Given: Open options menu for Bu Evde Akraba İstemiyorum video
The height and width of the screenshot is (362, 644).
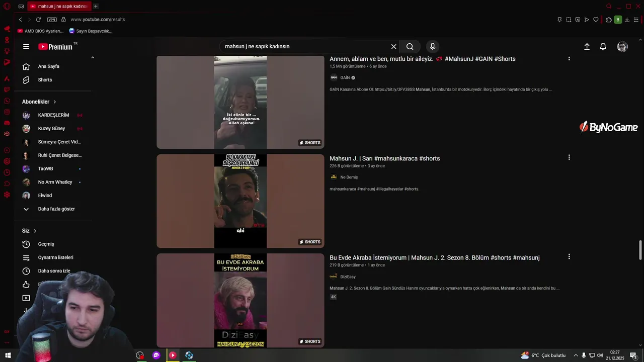Looking at the screenshot, I should click(x=569, y=256).
